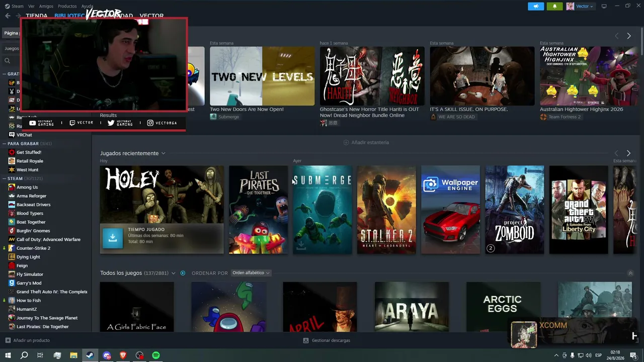Click the plus icon for Añadir estantería

coord(346,142)
